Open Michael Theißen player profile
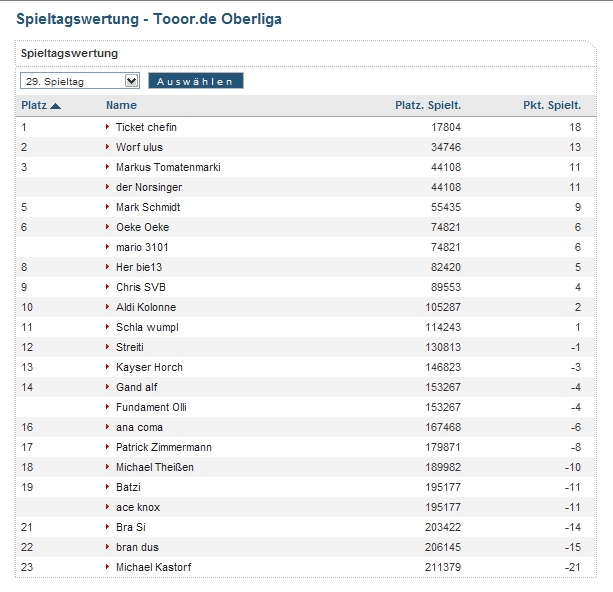The height and width of the screenshot is (592, 613). (157, 467)
